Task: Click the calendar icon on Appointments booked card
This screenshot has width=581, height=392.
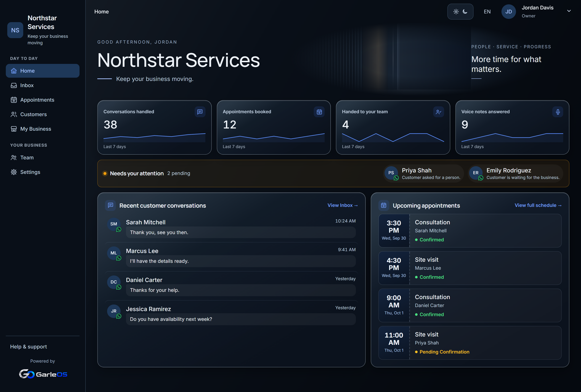Action: pyautogui.click(x=319, y=112)
